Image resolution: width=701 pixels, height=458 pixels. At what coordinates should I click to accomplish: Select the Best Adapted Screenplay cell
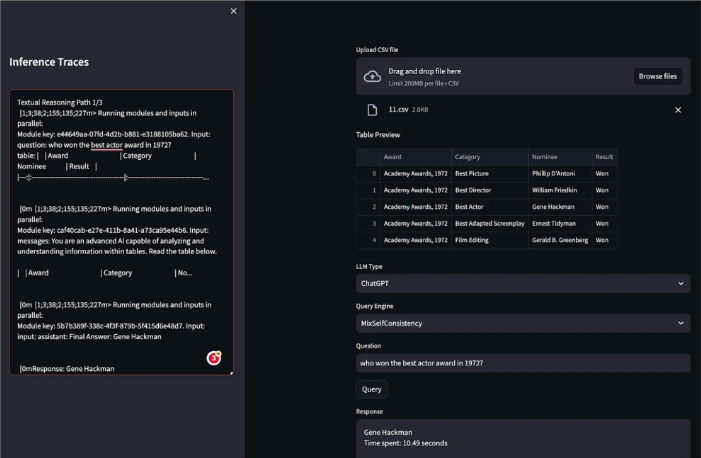(490, 223)
